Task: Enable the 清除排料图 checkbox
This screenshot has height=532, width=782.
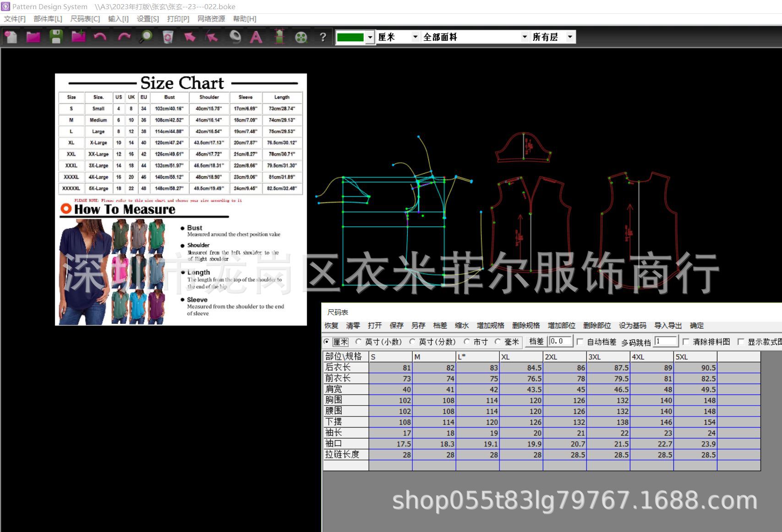Action: tap(686, 342)
